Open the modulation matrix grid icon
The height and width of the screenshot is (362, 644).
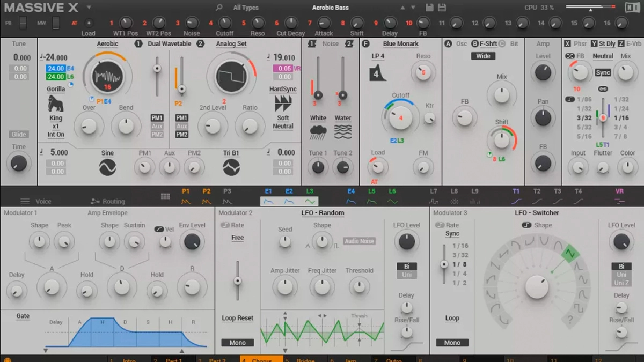click(165, 196)
